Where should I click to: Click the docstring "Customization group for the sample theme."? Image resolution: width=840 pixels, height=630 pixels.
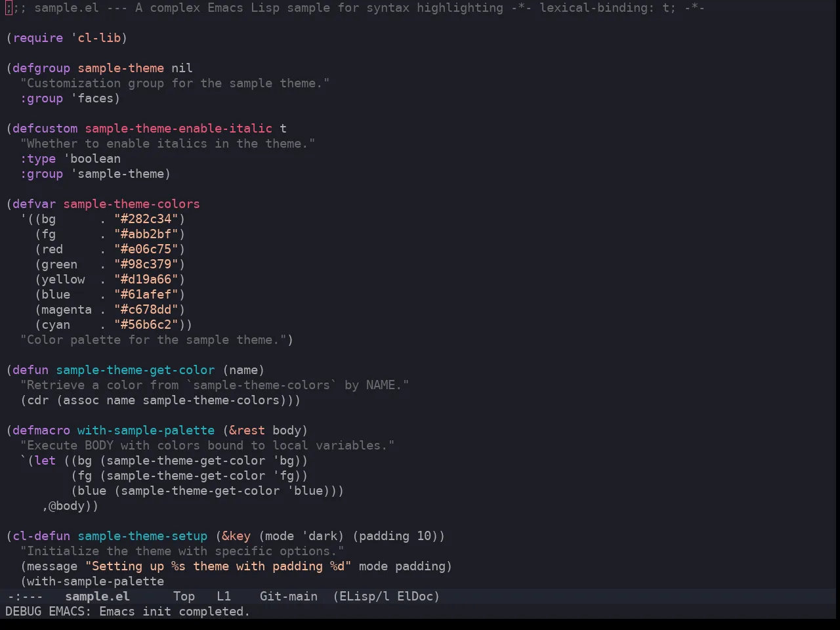point(175,83)
